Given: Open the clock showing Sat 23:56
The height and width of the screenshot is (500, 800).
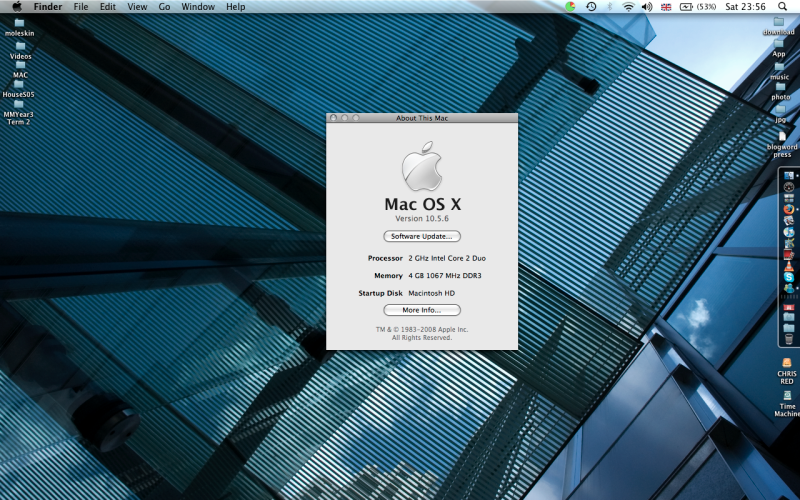Looking at the screenshot, I should point(745,7).
